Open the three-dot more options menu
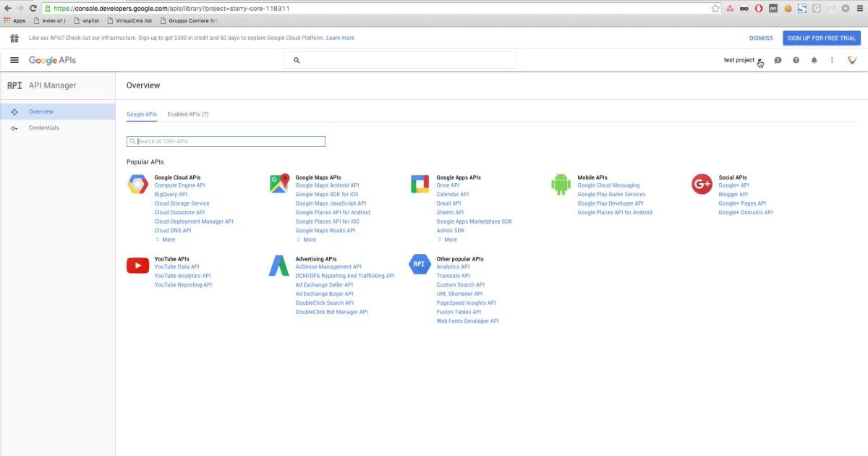Screen dimensions: 868x456 pos(832,60)
